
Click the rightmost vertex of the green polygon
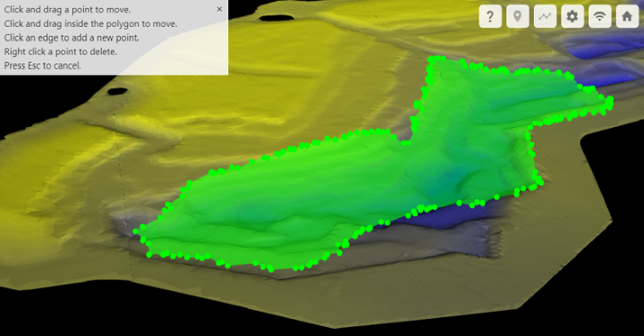(x=610, y=100)
